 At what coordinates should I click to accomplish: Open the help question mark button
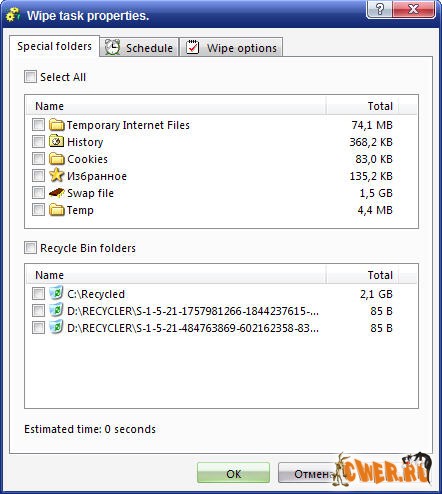pos(379,9)
